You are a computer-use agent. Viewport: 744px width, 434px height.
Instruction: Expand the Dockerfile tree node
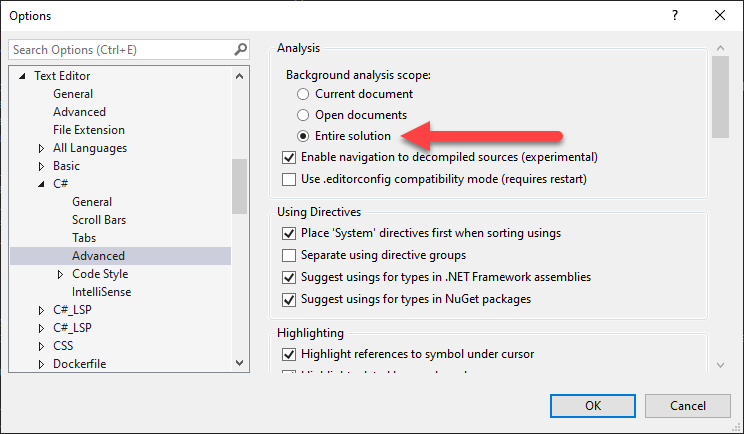pyautogui.click(x=41, y=364)
